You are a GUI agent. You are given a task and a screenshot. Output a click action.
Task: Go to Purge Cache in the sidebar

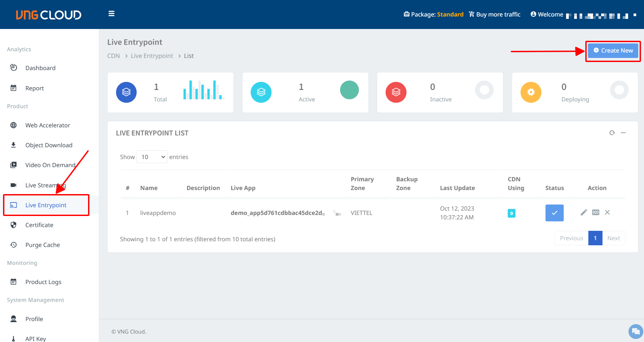click(x=43, y=245)
